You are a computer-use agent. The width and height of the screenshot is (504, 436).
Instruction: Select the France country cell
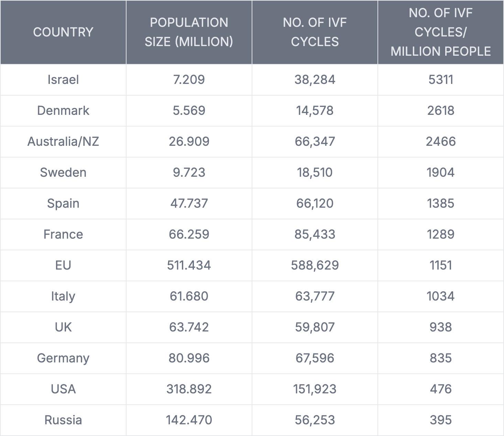click(63, 235)
